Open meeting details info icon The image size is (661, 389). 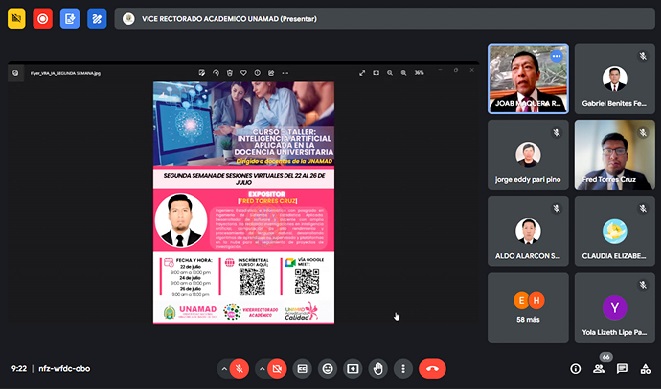pyautogui.click(x=575, y=369)
